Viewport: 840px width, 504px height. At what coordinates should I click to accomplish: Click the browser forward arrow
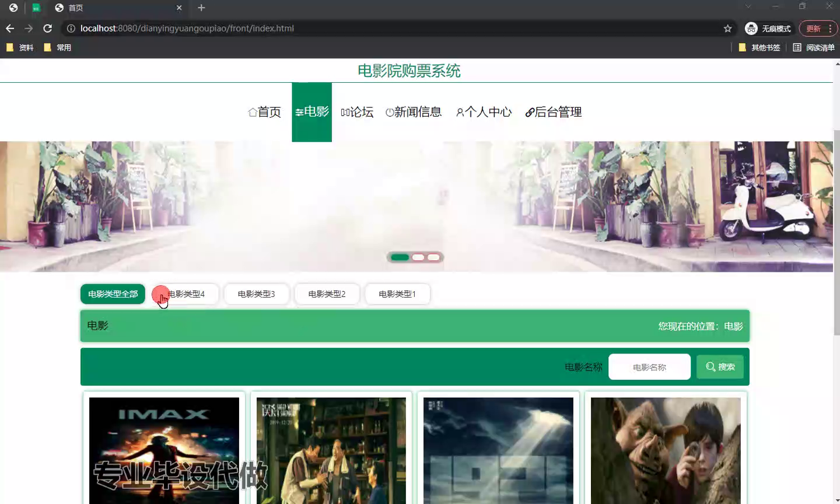coord(29,28)
